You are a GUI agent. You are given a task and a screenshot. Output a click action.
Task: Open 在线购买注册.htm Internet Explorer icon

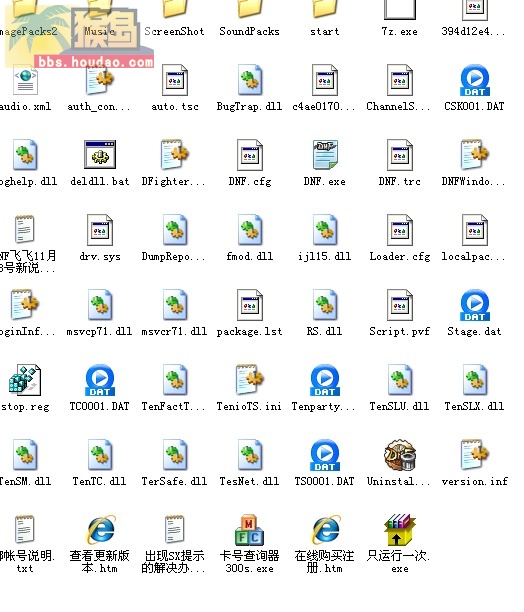[x=325, y=530]
